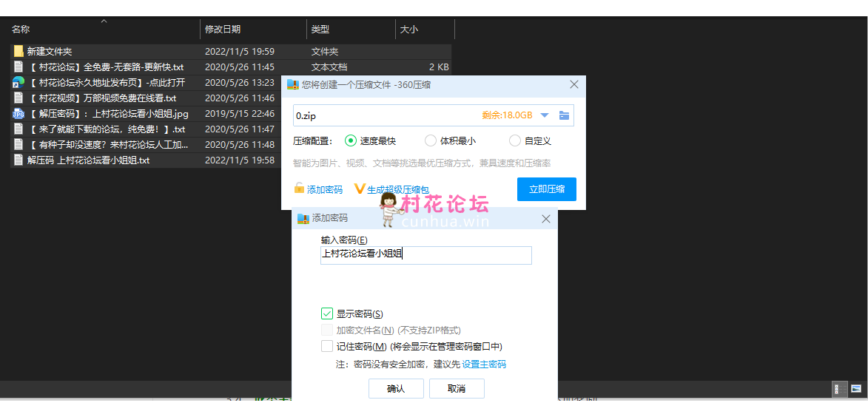Select the Edge shortcut icon for 村花论坛永久地址发布页
The height and width of the screenshot is (417, 868).
tap(18, 83)
